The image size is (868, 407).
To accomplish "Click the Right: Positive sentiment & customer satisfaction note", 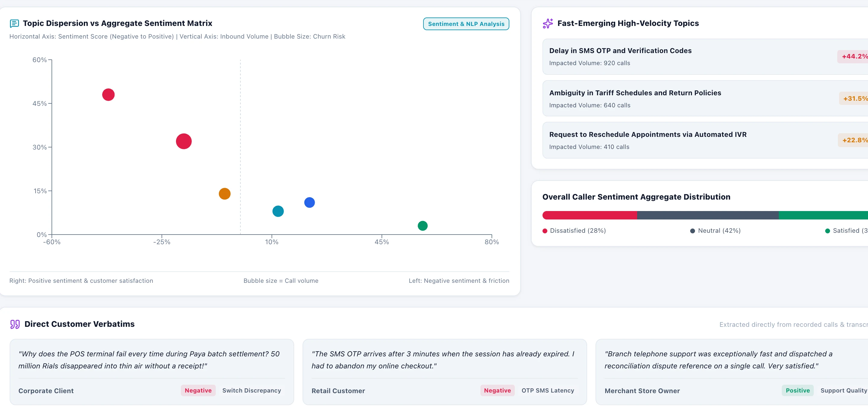I will pyautogui.click(x=81, y=281).
